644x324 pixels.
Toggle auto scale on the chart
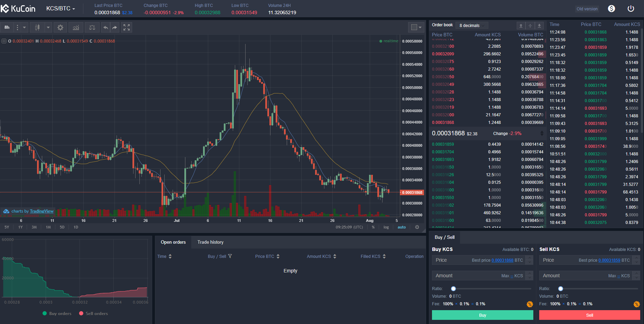[402, 227]
